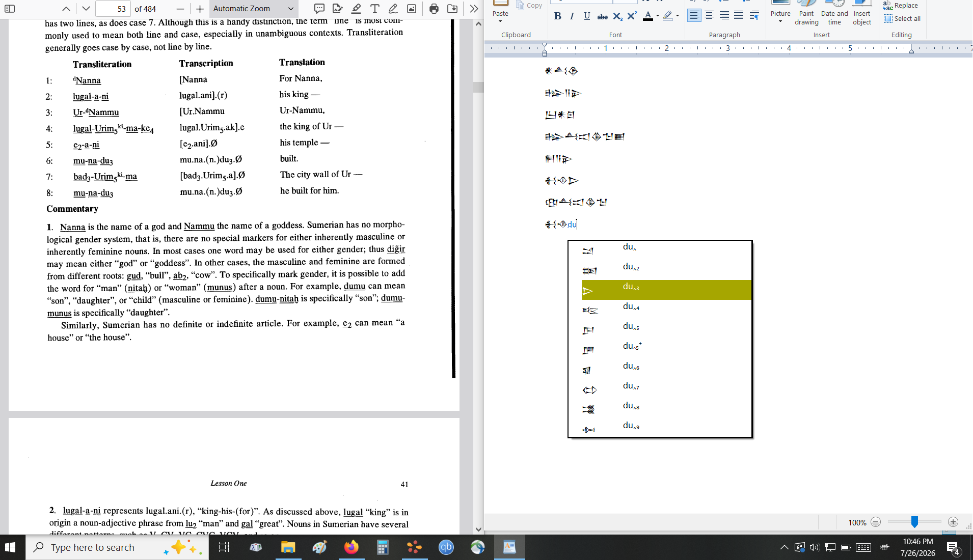Open File Explorer from the taskbar
Image resolution: width=973 pixels, height=560 pixels.
point(288,547)
